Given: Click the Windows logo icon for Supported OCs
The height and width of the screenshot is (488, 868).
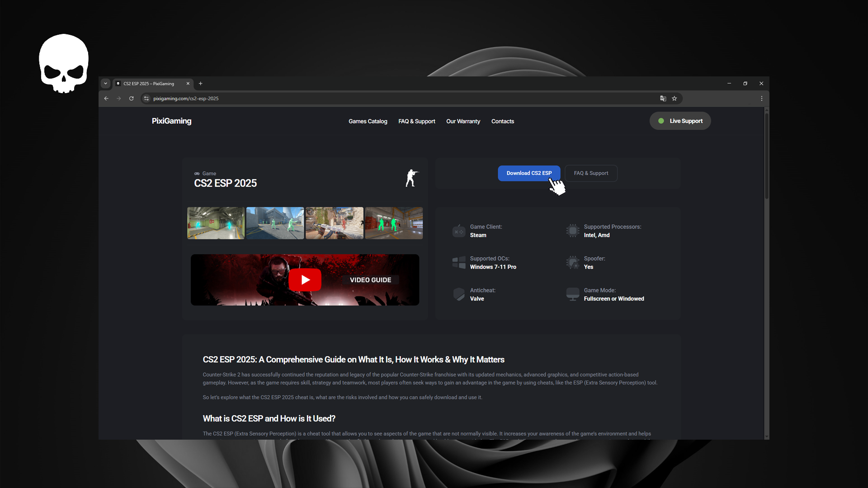Looking at the screenshot, I should (x=458, y=263).
